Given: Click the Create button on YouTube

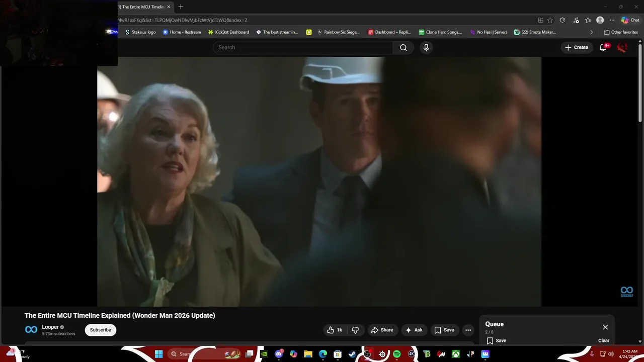Looking at the screenshot, I should (577, 47).
